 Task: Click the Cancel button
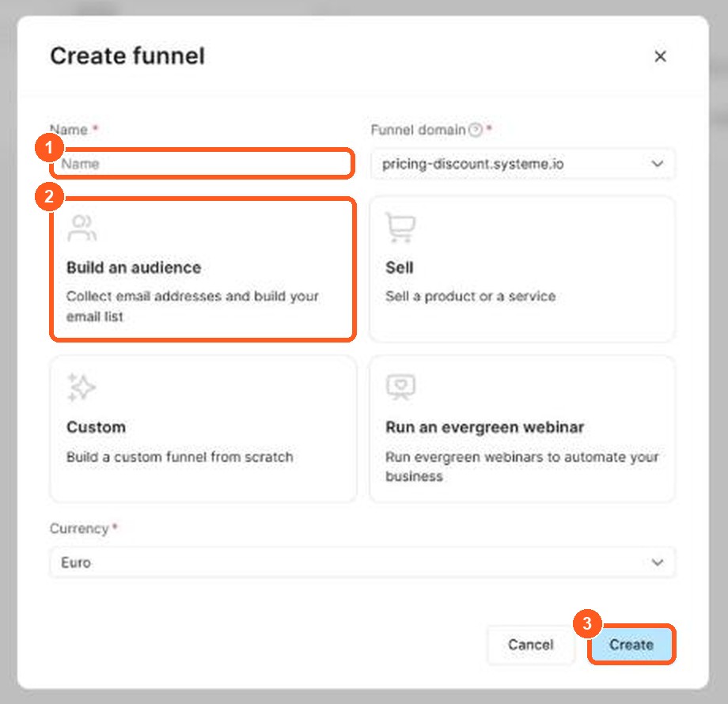pyautogui.click(x=531, y=644)
